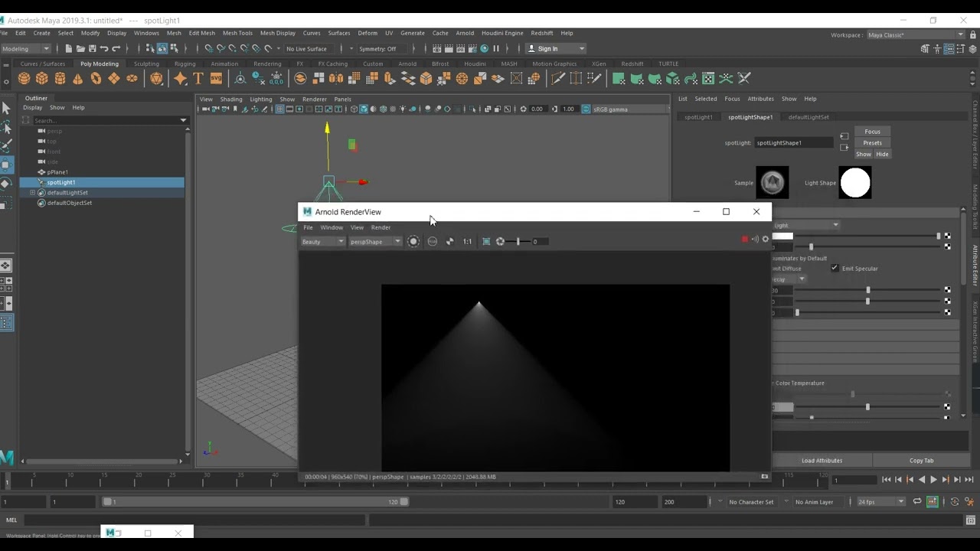The image size is (980, 551).
Task: Open the perspShape camera dropdown
Action: pyautogui.click(x=375, y=241)
